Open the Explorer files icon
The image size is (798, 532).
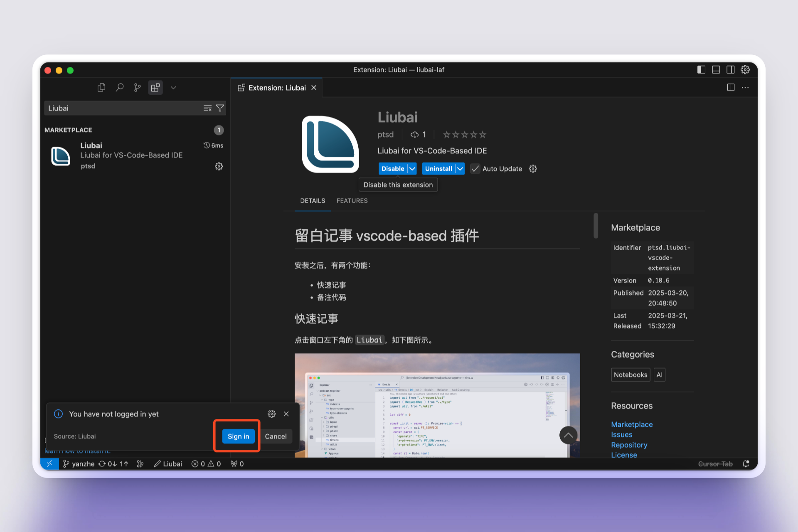101,88
